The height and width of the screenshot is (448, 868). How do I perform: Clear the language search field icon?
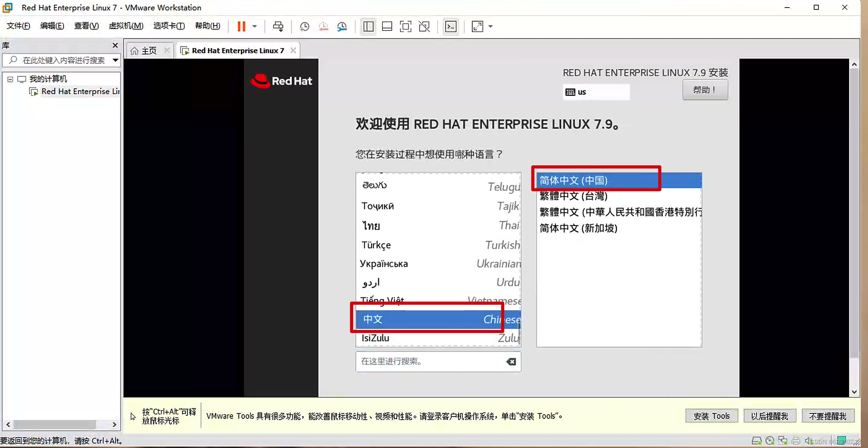point(511,362)
